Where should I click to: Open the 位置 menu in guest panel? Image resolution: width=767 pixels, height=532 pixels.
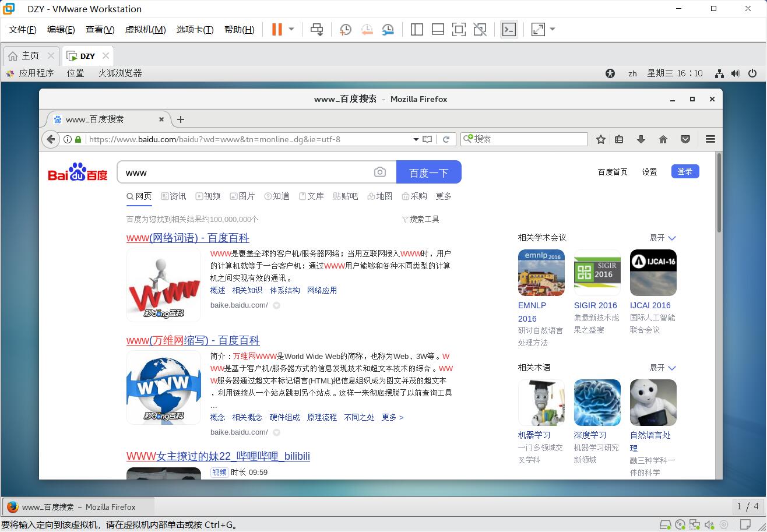pyautogui.click(x=75, y=73)
